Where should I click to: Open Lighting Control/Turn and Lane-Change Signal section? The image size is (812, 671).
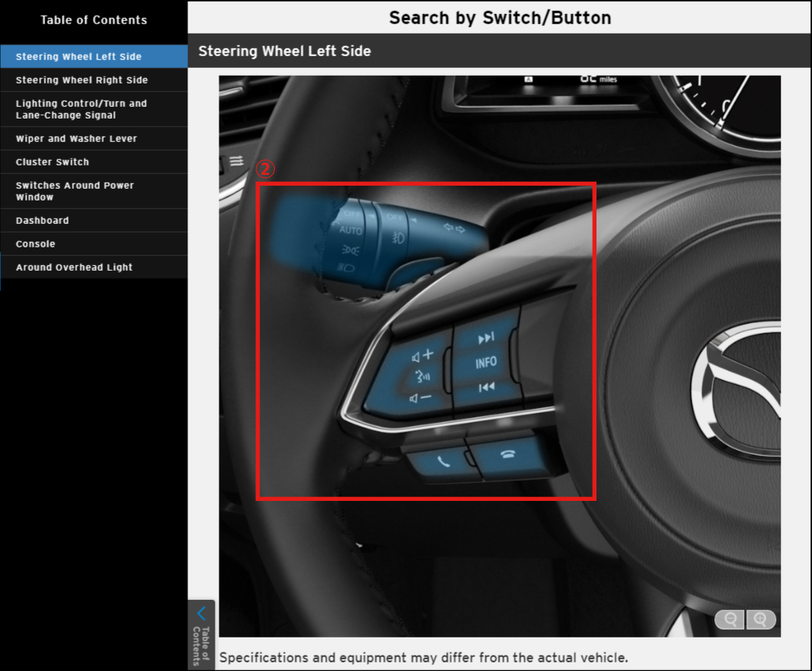(81, 109)
